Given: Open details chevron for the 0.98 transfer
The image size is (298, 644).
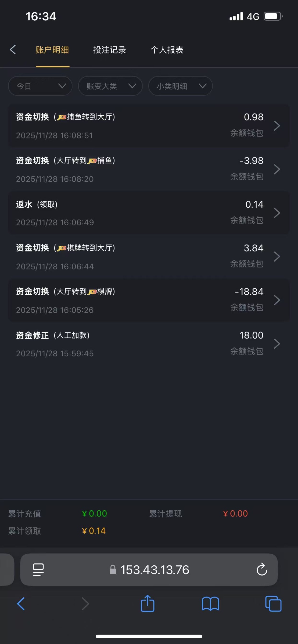Looking at the screenshot, I should tap(277, 126).
